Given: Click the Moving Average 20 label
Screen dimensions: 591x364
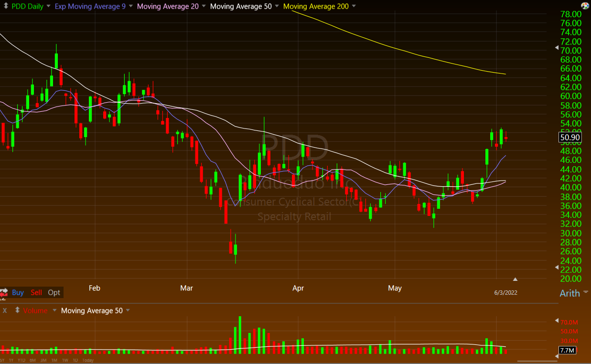Looking at the screenshot, I should pyautogui.click(x=168, y=6).
